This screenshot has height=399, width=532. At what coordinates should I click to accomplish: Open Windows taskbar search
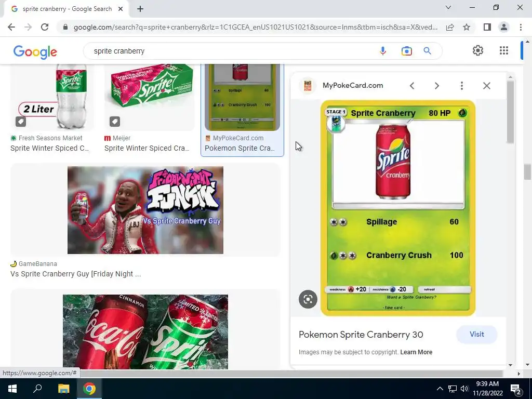click(37, 389)
